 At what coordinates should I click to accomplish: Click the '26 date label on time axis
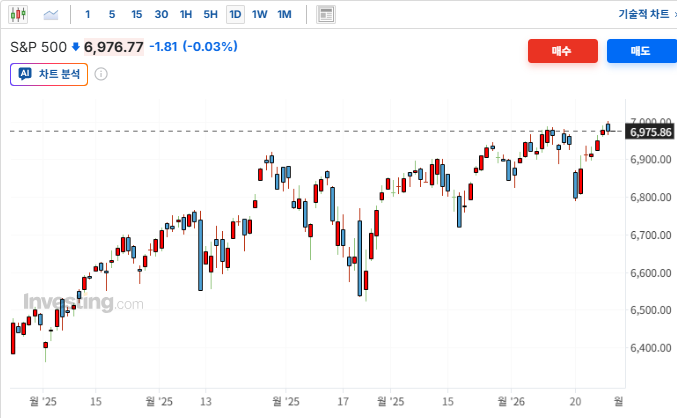point(511,402)
